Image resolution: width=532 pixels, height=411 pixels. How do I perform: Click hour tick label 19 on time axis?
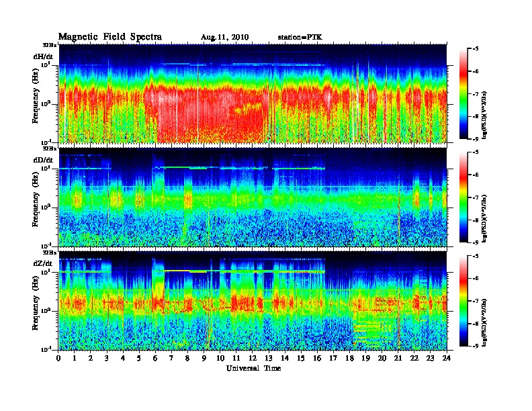365,358
